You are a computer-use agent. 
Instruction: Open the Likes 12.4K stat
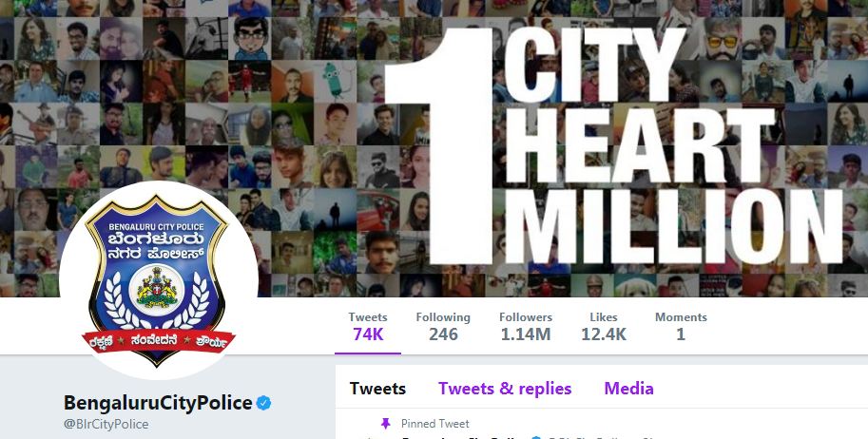coord(604,326)
